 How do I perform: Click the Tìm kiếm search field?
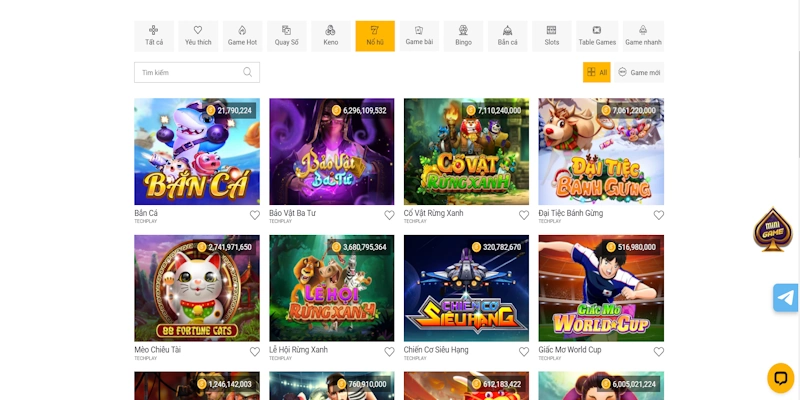[x=197, y=72]
